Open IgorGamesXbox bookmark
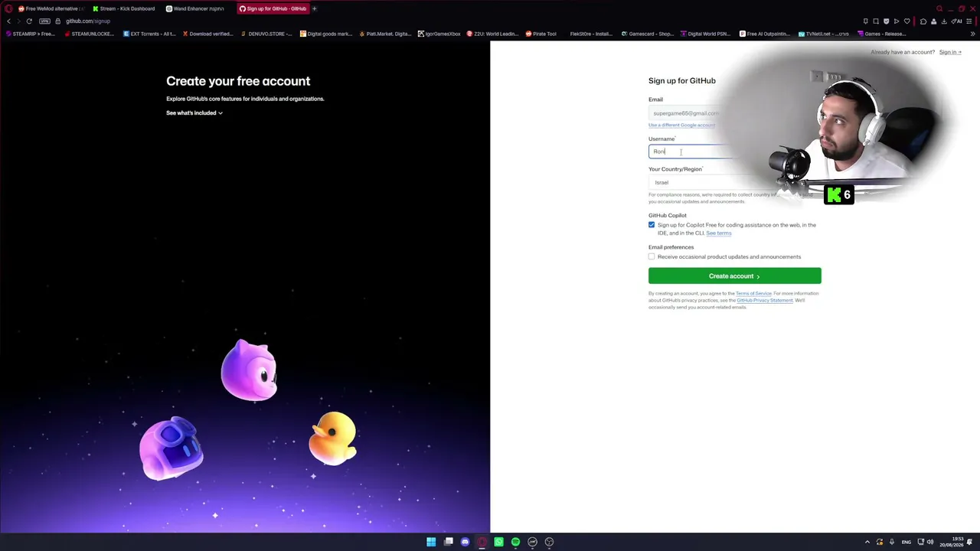 click(x=439, y=34)
